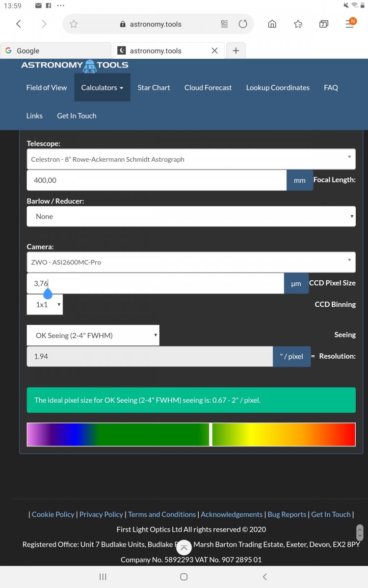This screenshot has width=368, height=588.
Task: Select the astronomy.tools tab
Action: [x=169, y=50]
